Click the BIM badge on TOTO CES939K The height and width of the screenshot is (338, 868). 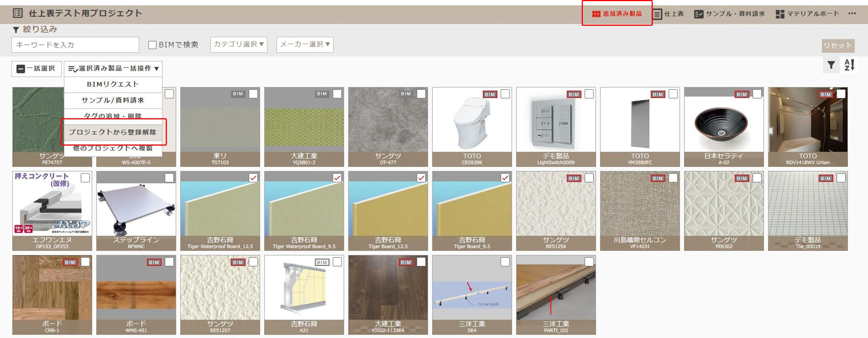coord(490,94)
